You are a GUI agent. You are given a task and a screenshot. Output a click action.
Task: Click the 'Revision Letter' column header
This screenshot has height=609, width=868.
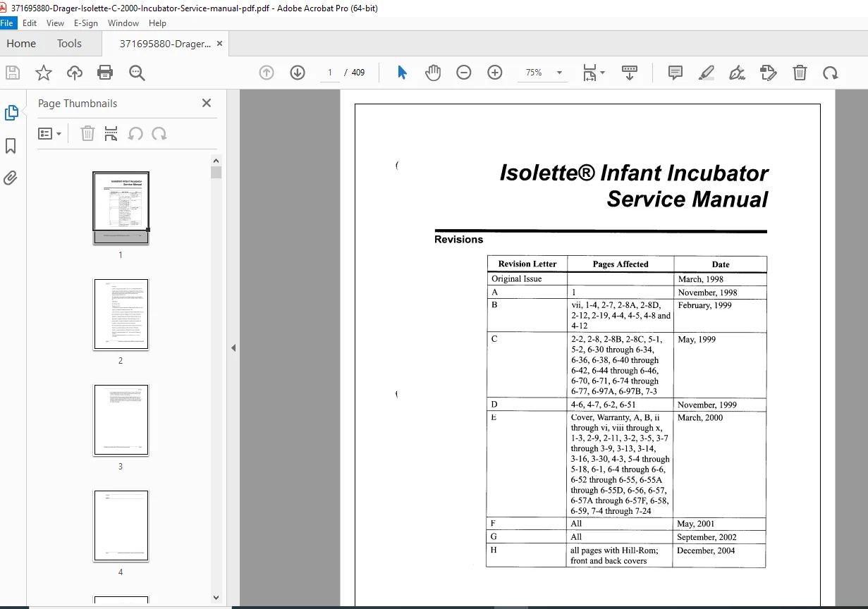[527, 264]
